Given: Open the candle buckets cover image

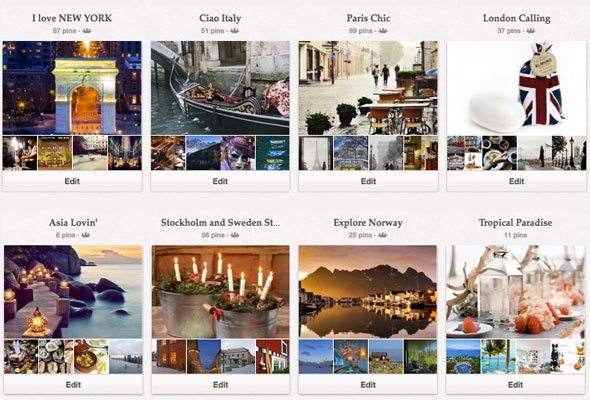Looking at the screenshot, I should click(220, 292).
